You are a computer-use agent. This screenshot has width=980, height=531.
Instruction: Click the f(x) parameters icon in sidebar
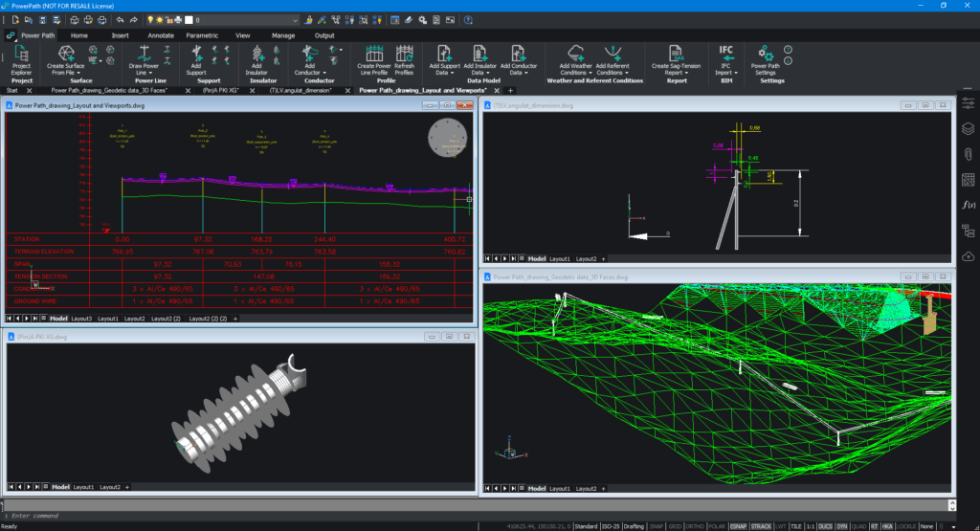969,205
